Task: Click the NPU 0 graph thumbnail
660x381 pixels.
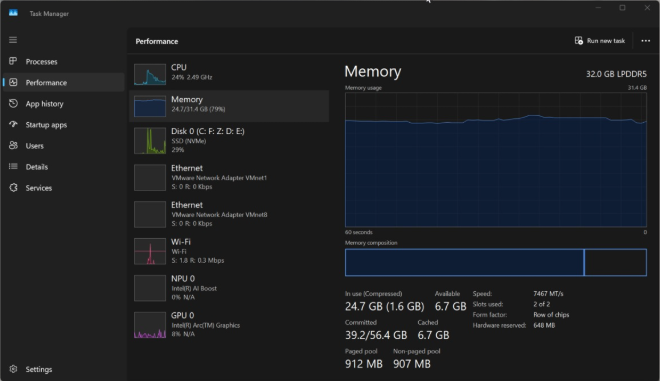Action: [150, 288]
